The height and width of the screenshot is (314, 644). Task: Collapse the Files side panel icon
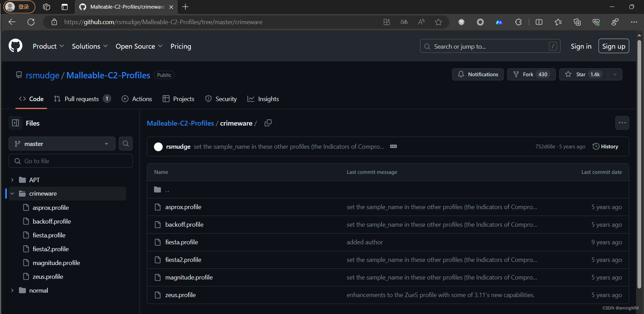(x=16, y=123)
